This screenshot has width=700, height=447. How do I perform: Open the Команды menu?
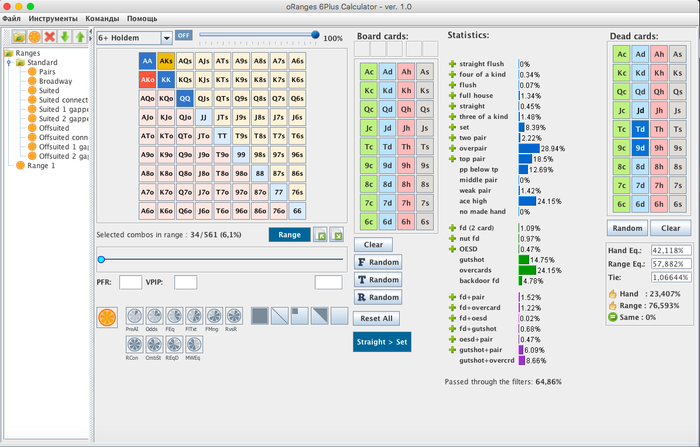(102, 18)
